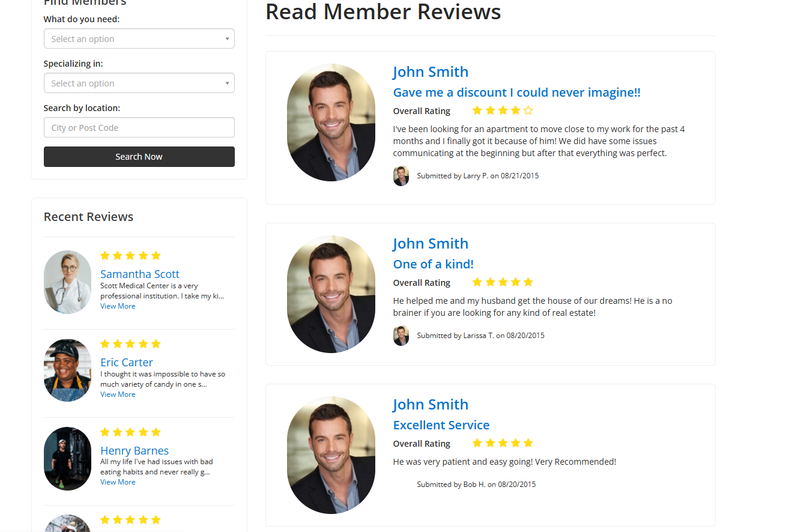This screenshot has width=792, height=532.
Task: Click Larry P. submitter small avatar
Action: tap(401, 176)
